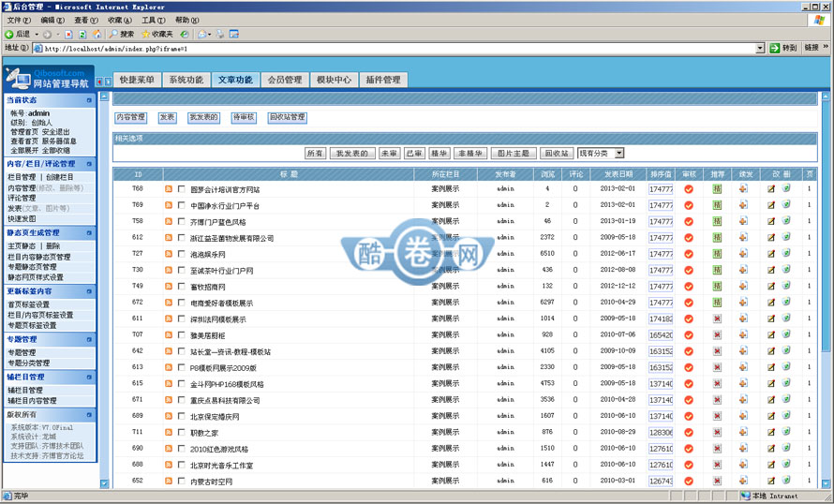Open the address bar history dropdown
Viewport: 834px width, 504px height.
point(760,49)
